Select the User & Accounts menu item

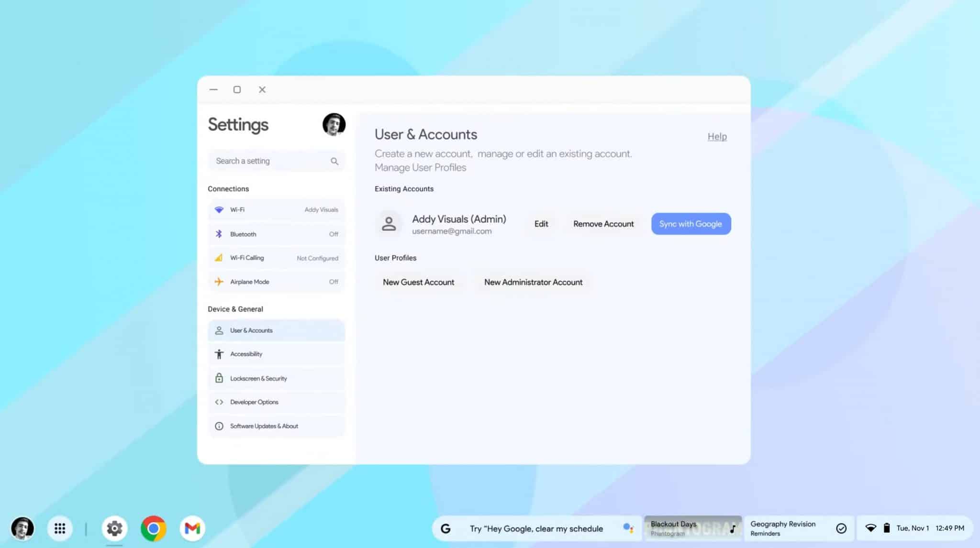click(x=276, y=330)
